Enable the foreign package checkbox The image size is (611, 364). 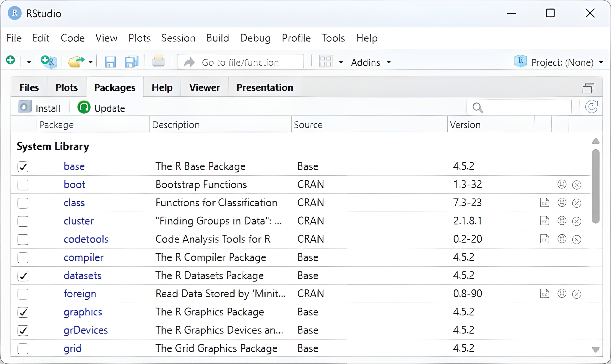click(23, 294)
